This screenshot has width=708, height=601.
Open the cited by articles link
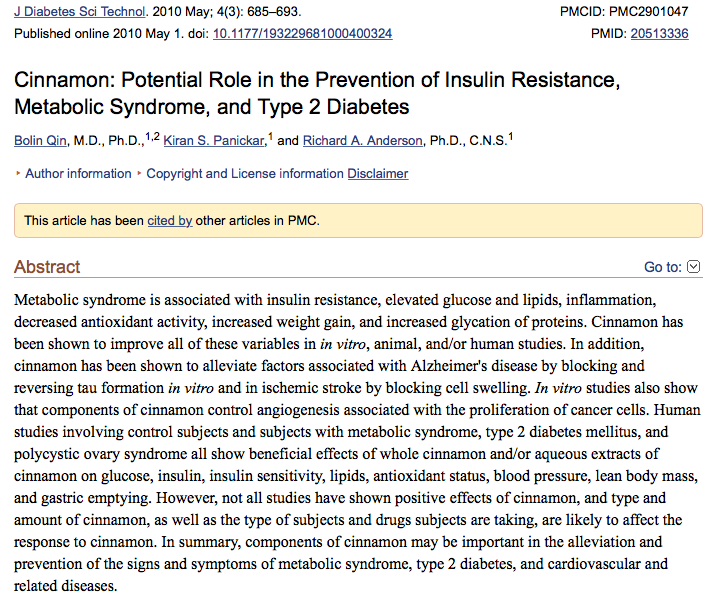point(169,220)
